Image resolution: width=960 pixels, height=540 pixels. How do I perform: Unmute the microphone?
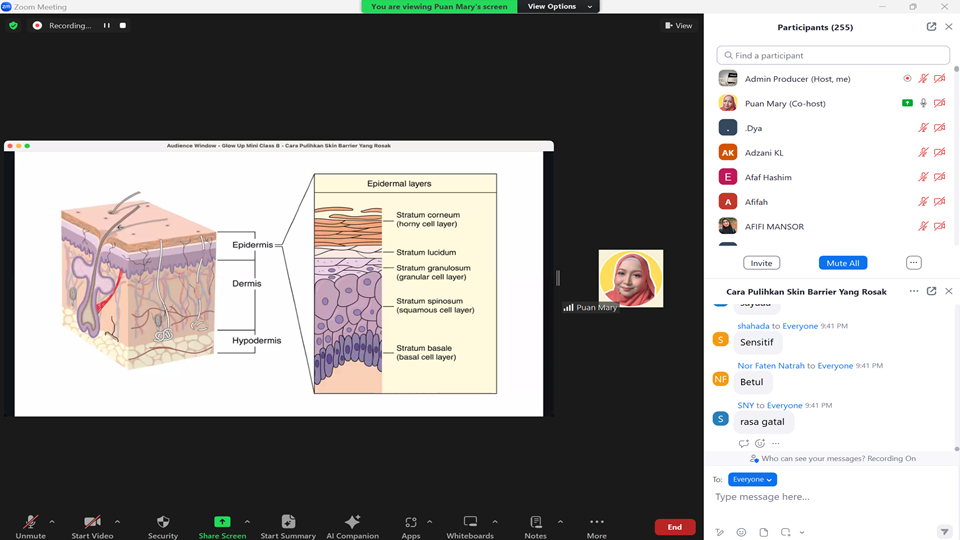tap(31, 527)
